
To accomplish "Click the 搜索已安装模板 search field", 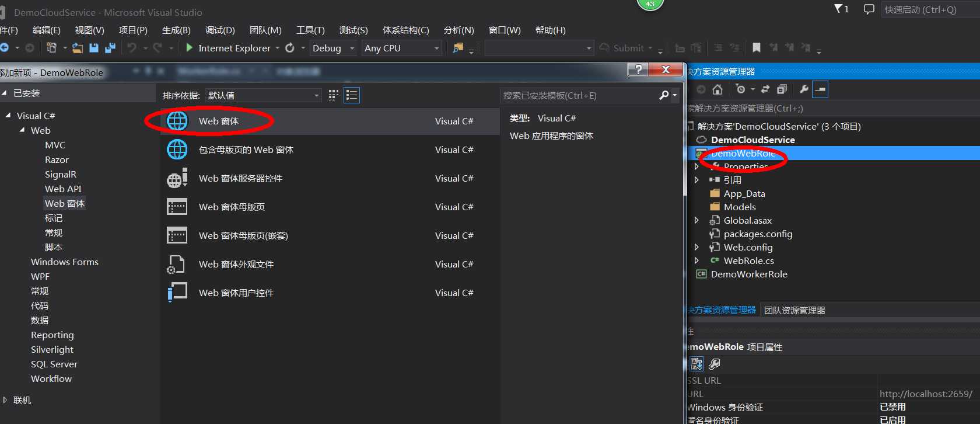I will (x=580, y=95).
